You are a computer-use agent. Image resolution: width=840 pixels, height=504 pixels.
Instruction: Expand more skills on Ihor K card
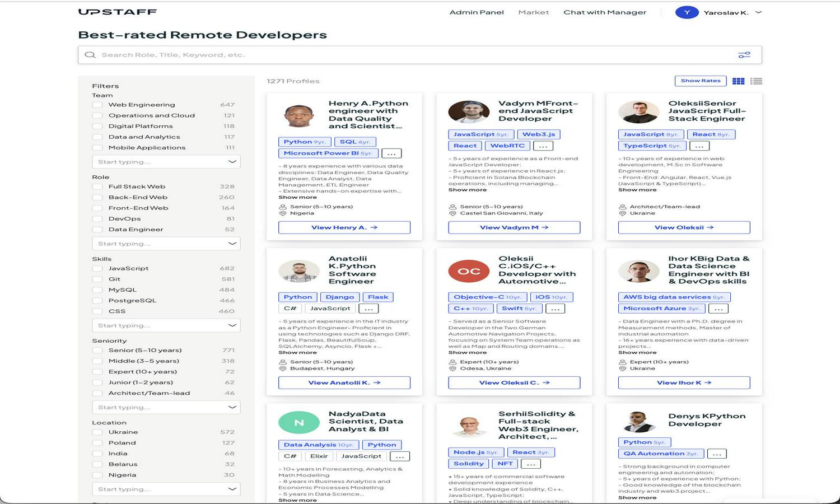click(x=718, y=309)
